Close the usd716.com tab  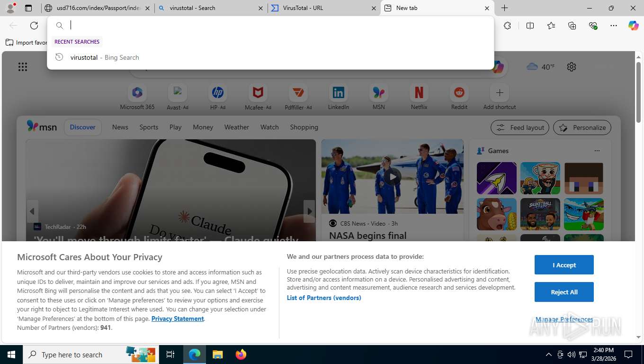pyautogui.click(x=147, y=8)
